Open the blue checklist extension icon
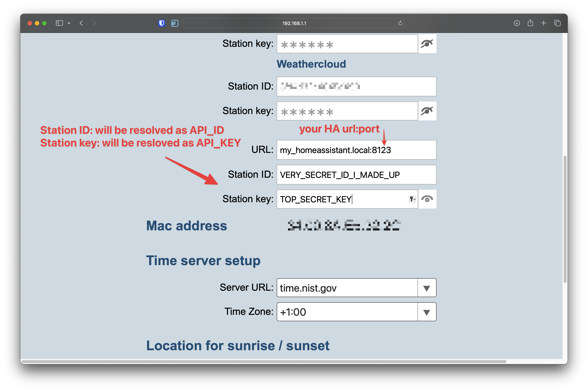The height and width of the screenshot is (391, 588). pyautogui.click(x=175, y=23)
